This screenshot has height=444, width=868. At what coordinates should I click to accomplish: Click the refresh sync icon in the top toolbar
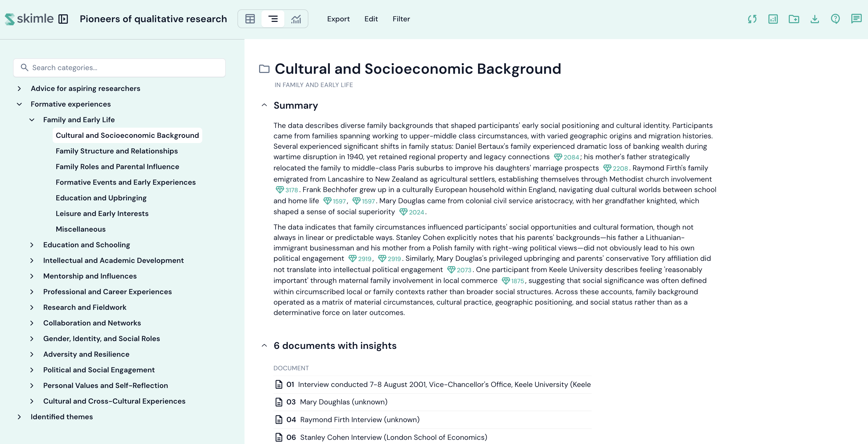click(x=752, y=19)
